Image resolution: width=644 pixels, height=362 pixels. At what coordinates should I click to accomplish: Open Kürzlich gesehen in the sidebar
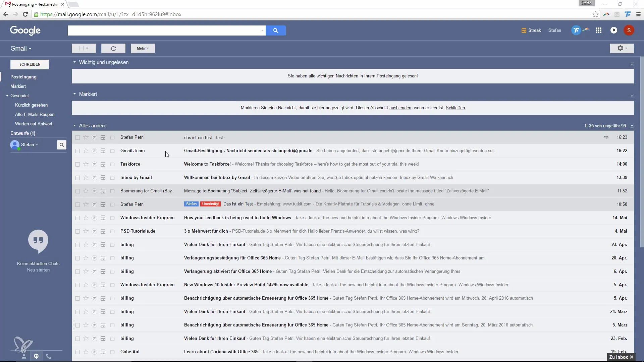click(x=31, y=105)
